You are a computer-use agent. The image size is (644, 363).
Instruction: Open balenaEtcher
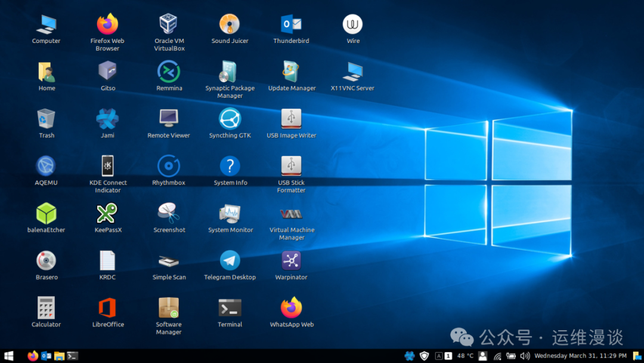47,215
